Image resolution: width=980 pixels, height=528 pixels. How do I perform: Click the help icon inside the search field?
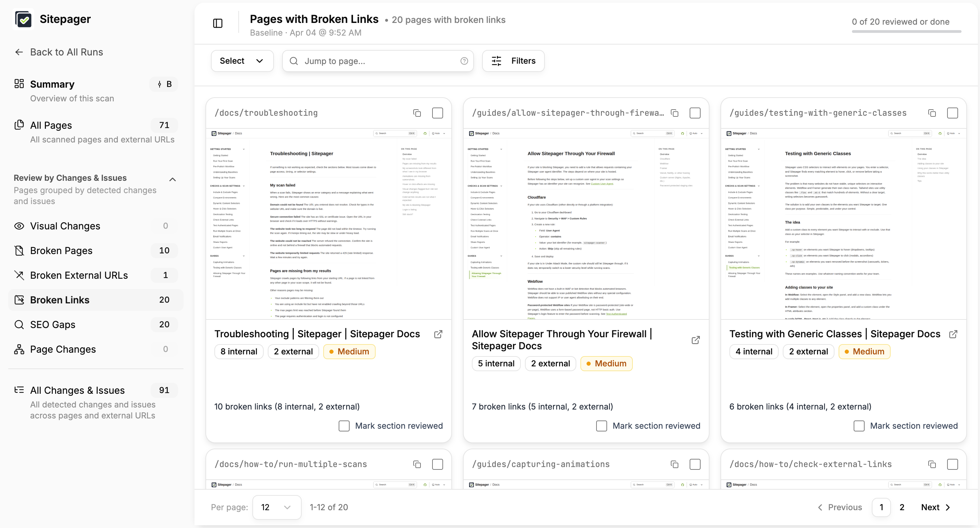tap(464, 61)
